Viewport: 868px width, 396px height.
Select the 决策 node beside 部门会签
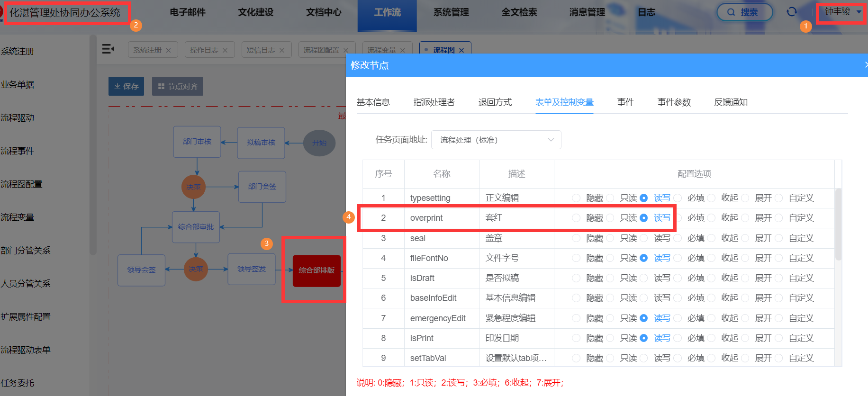(193, 187)
